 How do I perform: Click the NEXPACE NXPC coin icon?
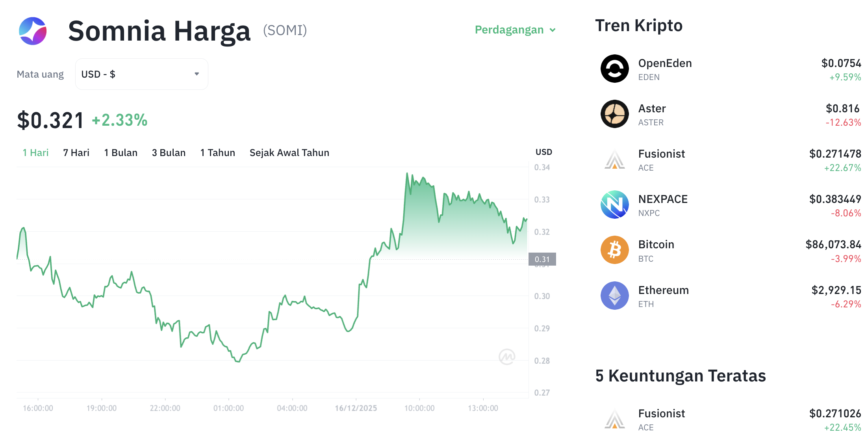(x=614, y=205)
